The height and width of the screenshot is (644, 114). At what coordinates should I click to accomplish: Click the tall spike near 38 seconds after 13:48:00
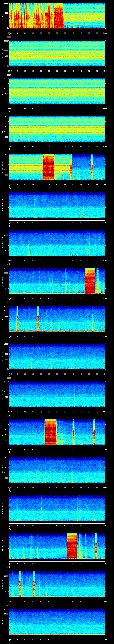(x=69, y=394)
